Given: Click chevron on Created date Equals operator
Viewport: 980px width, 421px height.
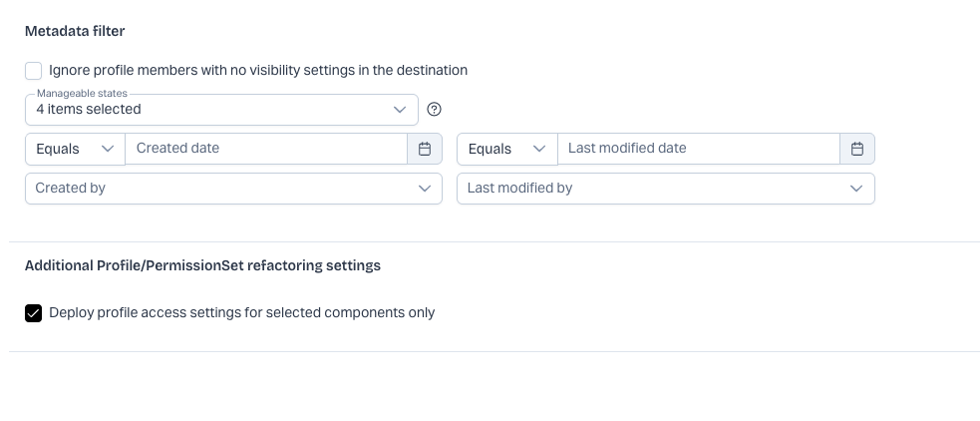Looking at the screenshot, I should [x=108, y=149].
